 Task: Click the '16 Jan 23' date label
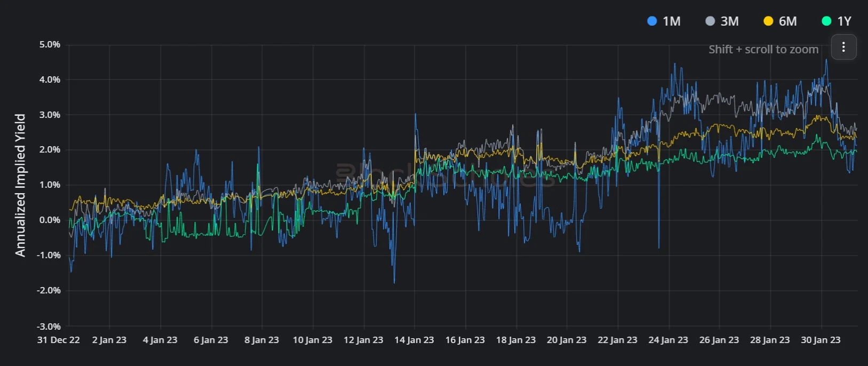[465, 340]
